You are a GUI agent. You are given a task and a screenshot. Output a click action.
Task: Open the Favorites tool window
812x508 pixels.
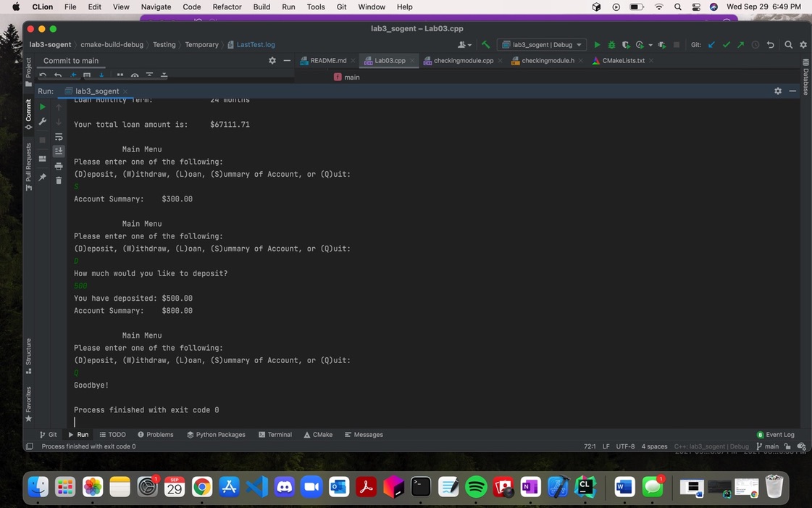(x=28, y=404)
